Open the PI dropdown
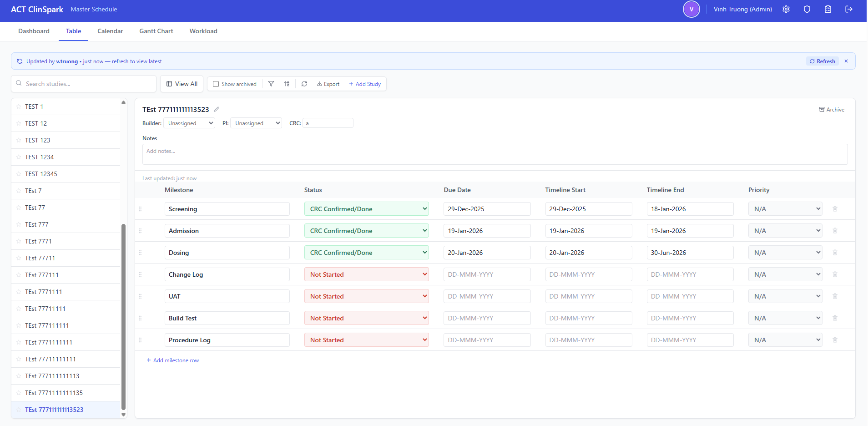The height and width of the screenshot is (426, 868). (x=256, y=123)
